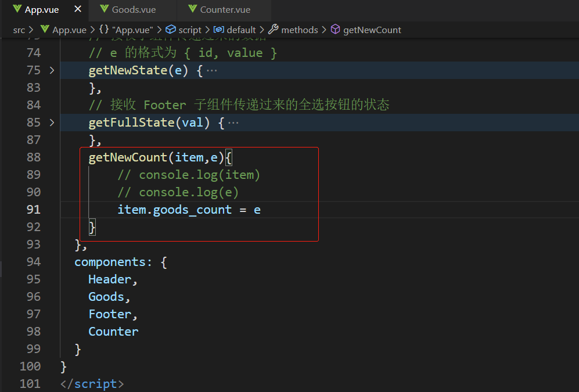This screenshot has height=392, width=579.
Task: Click the folded ellipsis after getNewState(e) {
Action: point(211,70)
